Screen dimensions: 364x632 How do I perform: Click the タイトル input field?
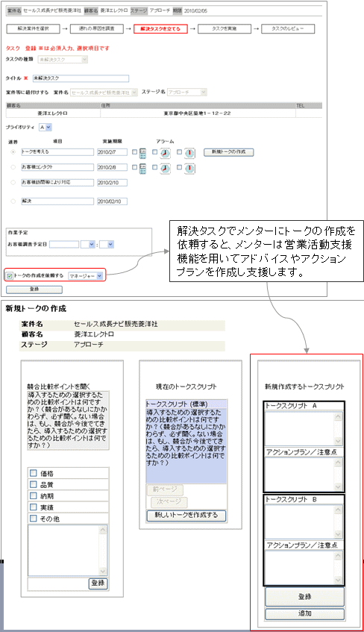tap(81, 78)
